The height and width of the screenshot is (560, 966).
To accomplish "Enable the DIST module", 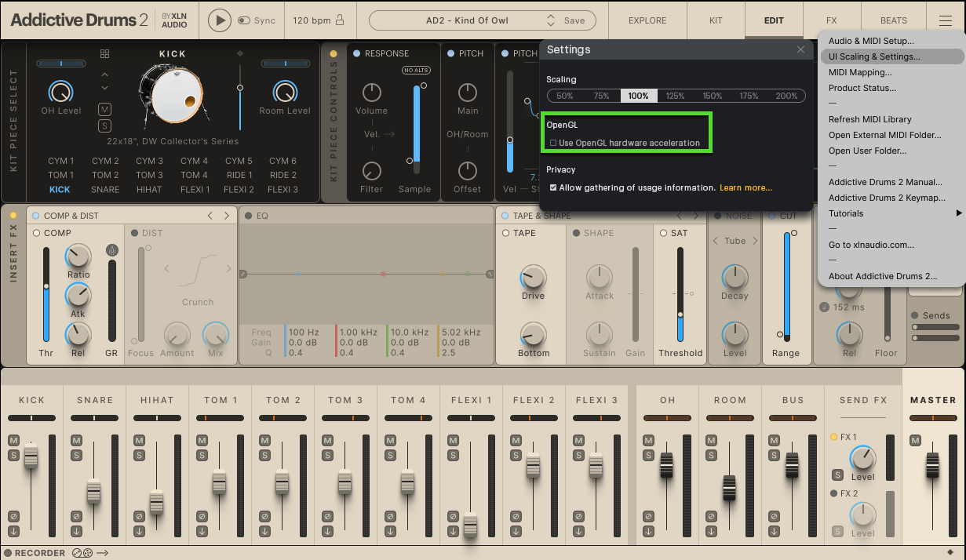I will (x=135, y=233).
